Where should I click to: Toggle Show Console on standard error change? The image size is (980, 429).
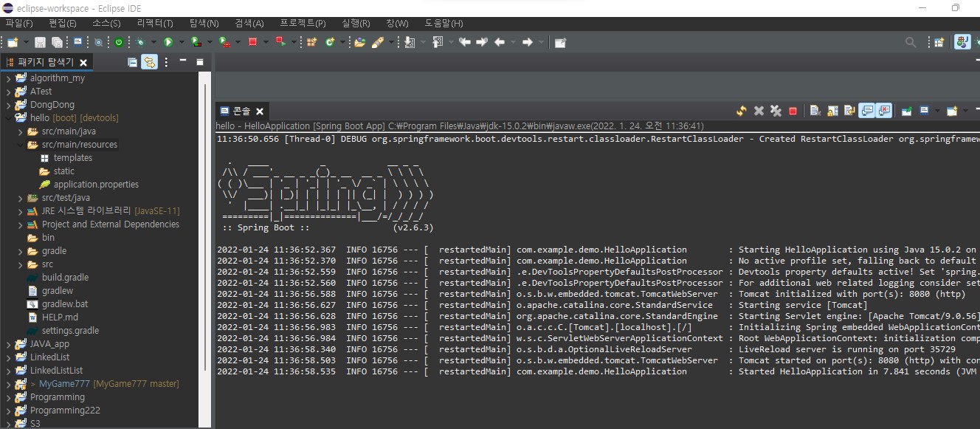point(884,111)
